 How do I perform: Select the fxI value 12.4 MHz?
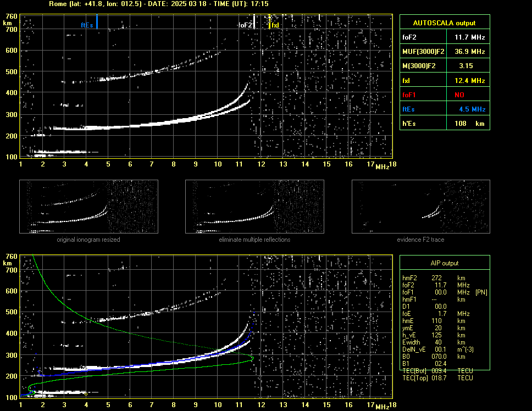click(x=469, y=81)
